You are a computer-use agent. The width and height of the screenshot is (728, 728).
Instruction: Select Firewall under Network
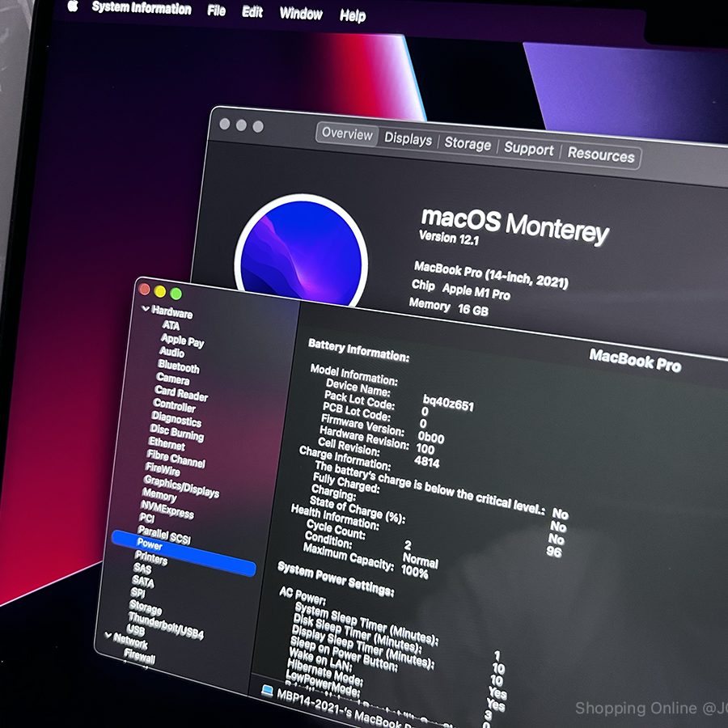click(139, 655)
